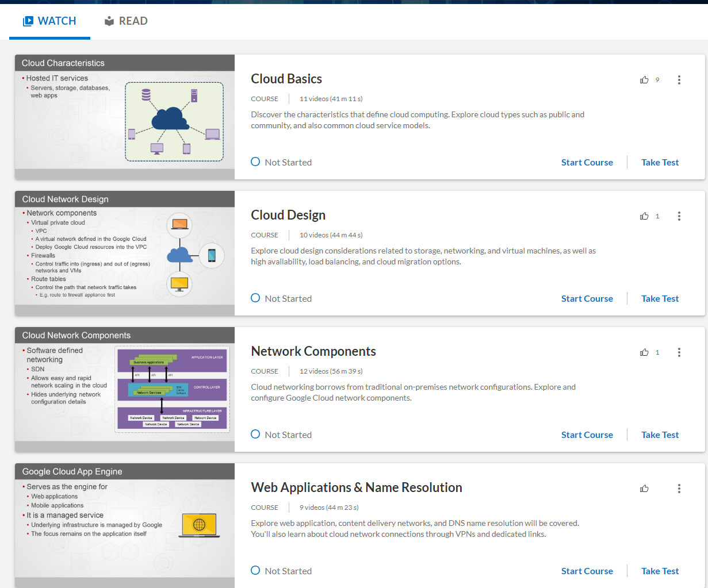Like the Cloud Basics course
Screen dimensions: 708x588
pyautogui.click(x=644, y=80)
